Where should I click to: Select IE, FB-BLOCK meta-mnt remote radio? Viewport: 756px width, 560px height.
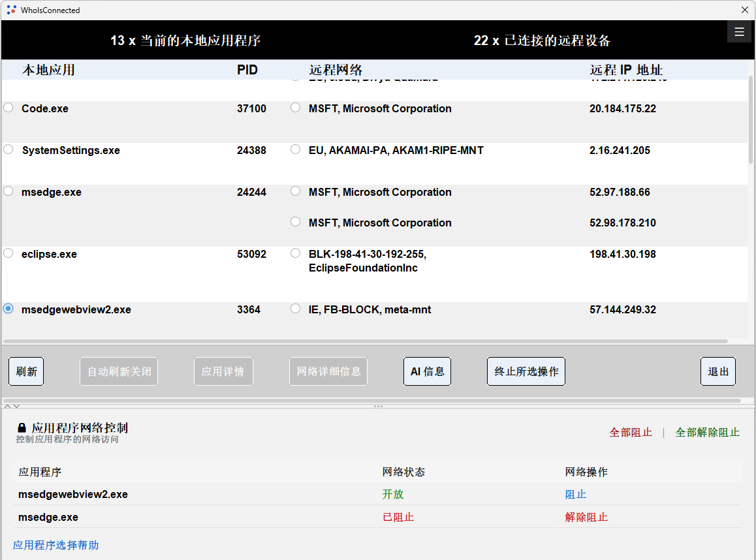tap(296, 309)
